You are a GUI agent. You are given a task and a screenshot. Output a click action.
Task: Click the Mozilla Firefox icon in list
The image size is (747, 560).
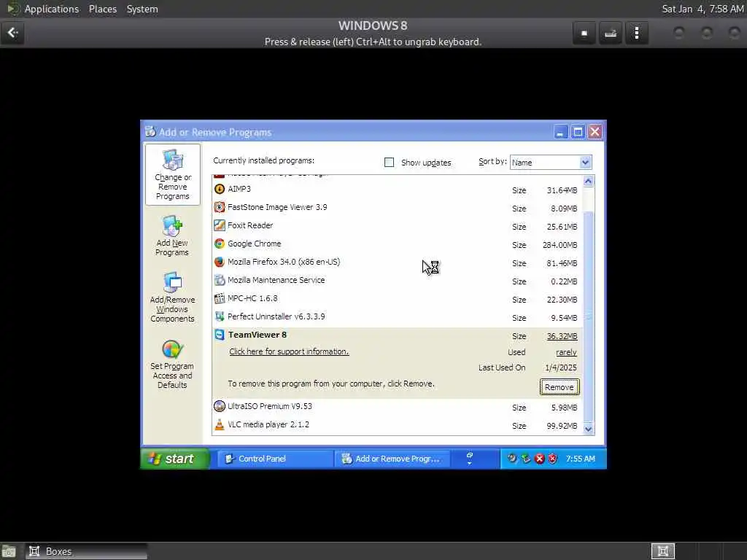point(219,262)
